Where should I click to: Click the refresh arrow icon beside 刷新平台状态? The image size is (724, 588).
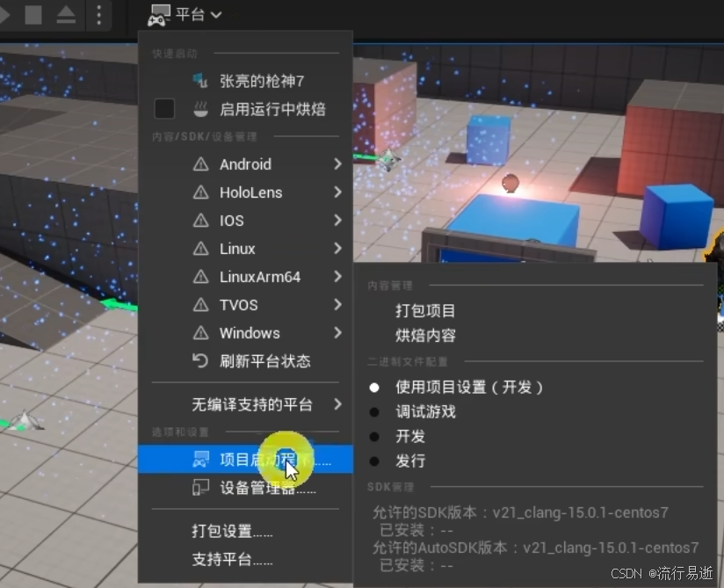pos(200,360)
